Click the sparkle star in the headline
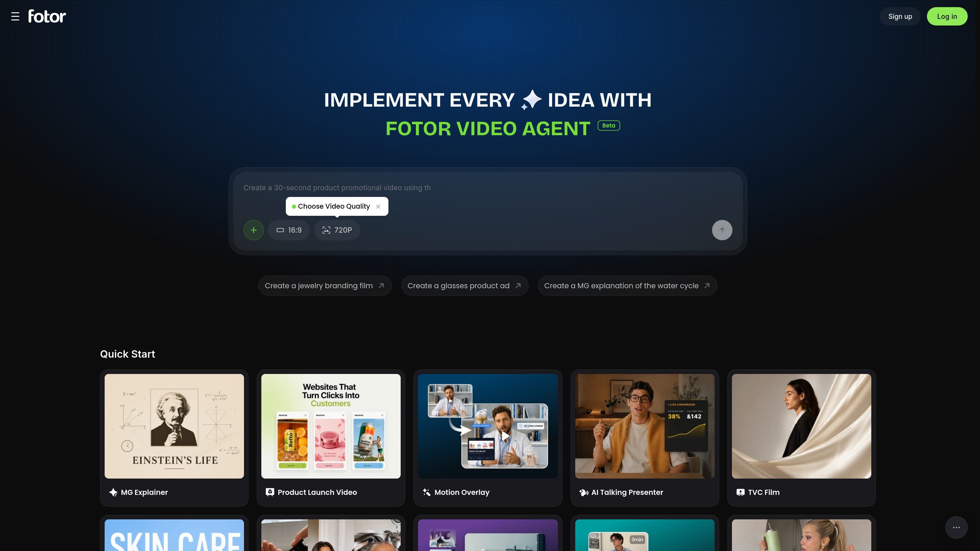 coord(531,100)
